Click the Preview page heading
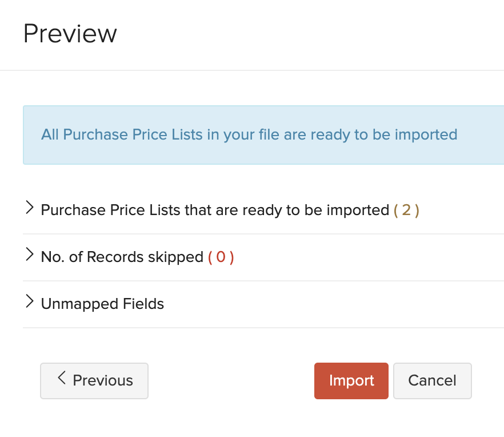Screen dimensions: 504x437 pos(70,34)
